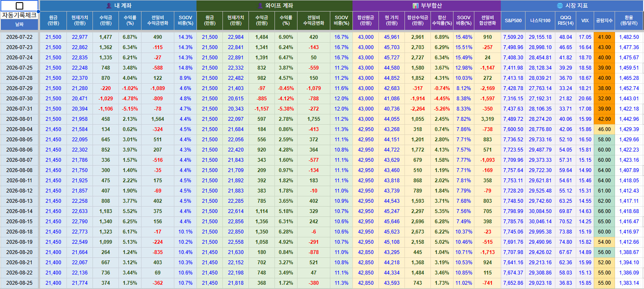644x289 pixels.
Task: Click the 6.87% return cell
Action: pos(130,37)
